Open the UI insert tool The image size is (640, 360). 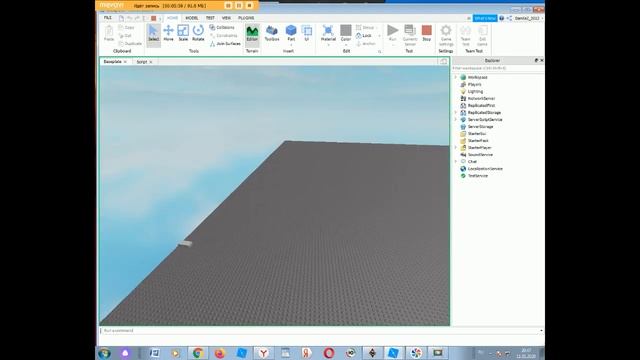click(x=307, y=33)
